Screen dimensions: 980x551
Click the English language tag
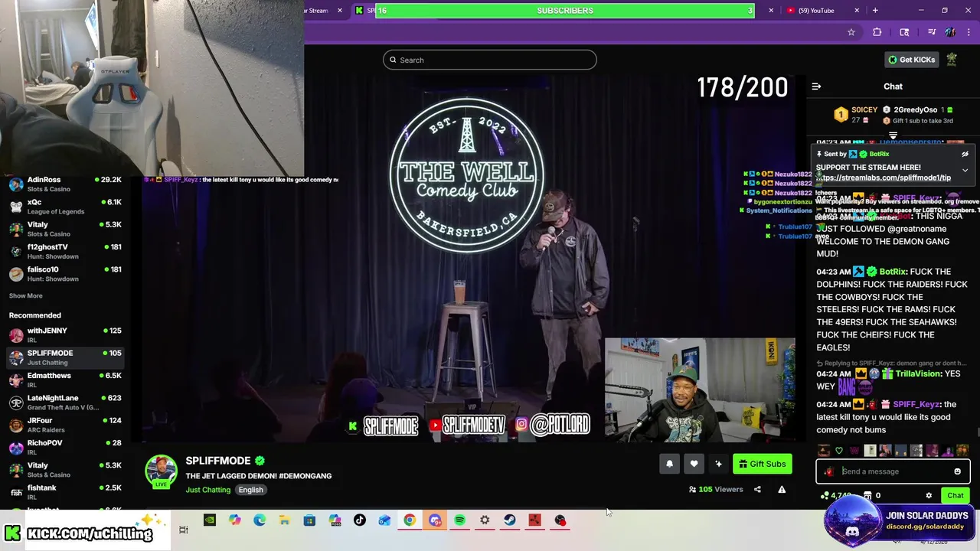click(x=250, y=490)
